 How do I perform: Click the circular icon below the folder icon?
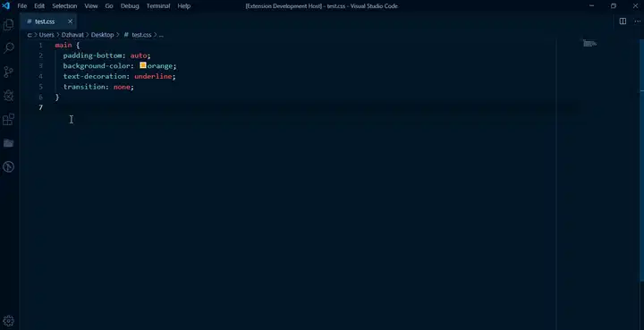click(9, 166)
